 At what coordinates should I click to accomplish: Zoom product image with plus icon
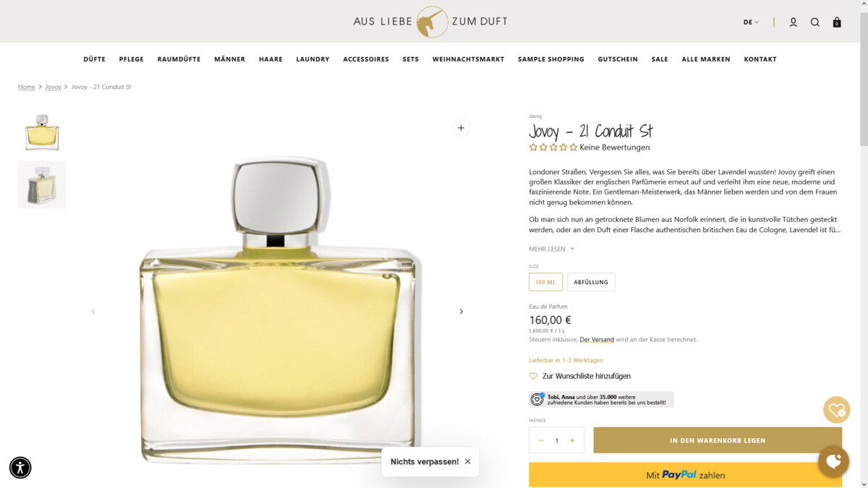click(461, 128)
